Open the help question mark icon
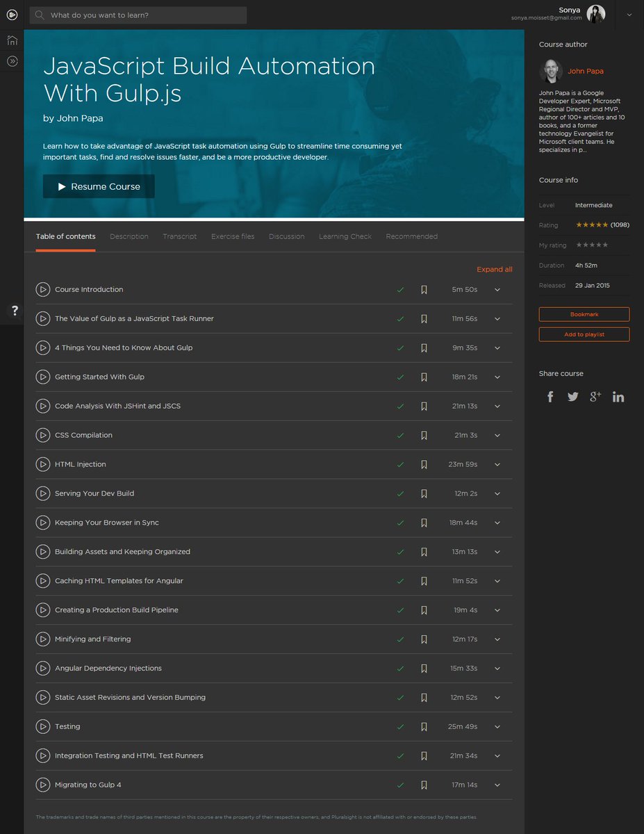This screenshot has height=834, width=644. pyautogui.click(x=15, y=311)
